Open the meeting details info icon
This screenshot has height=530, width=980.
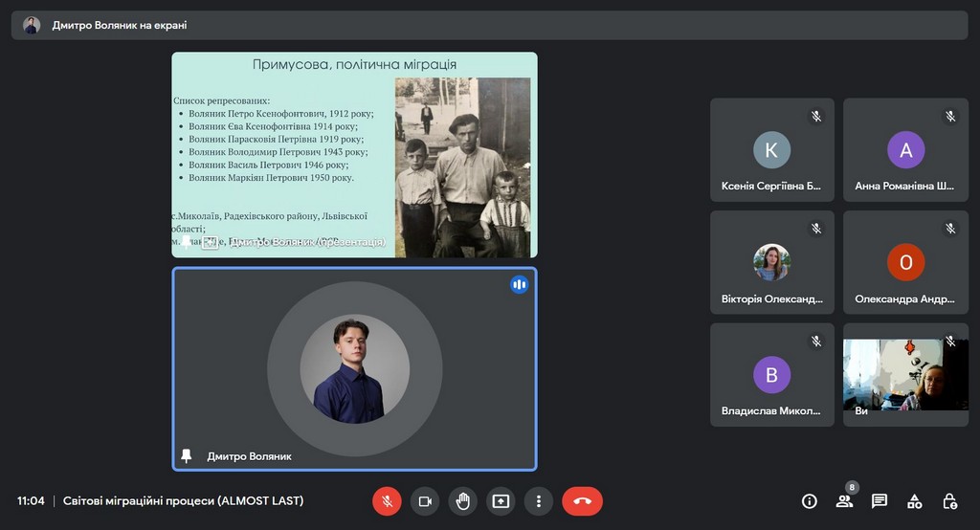pyautogui.click(x=810, y=501)
